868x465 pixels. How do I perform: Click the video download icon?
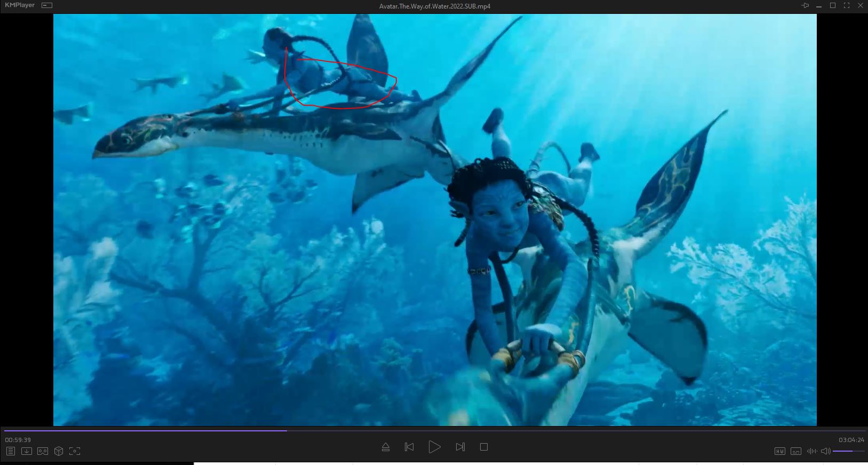click(x=26, y=451)
